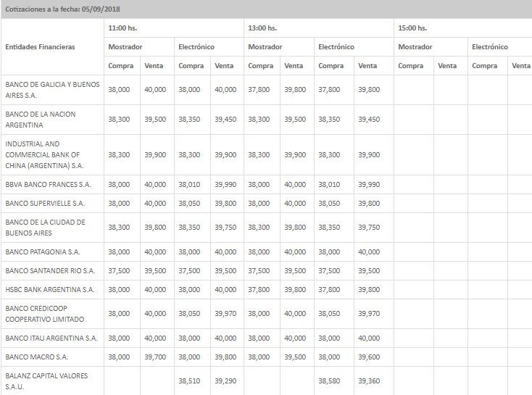
Task: Select 'BANCO SANTANDER RIO S.A.' row name
Action: point(50,271)
